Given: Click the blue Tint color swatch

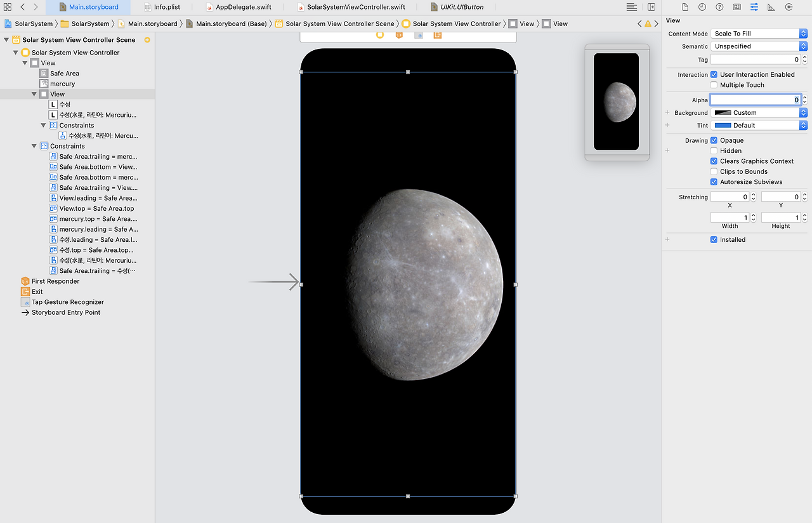Looking at the screenshot, I should click(x=723, y=125).
